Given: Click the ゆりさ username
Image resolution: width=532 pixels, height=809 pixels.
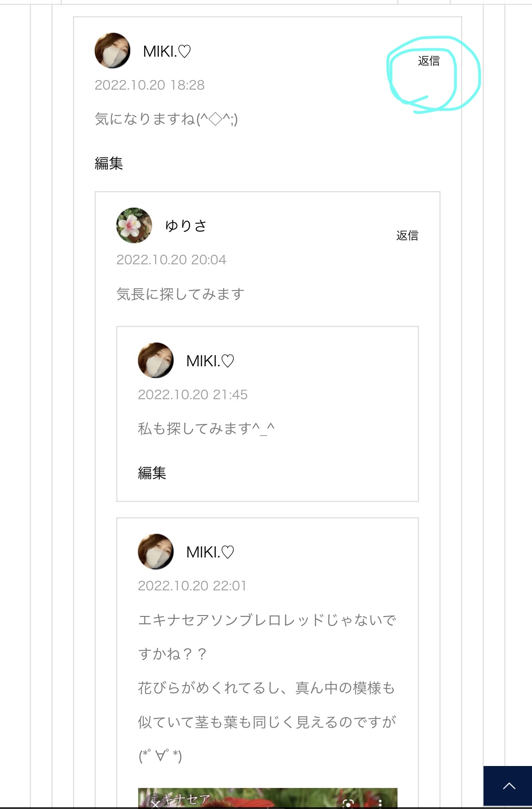Looking at the screenshot, I should [186, 225].
